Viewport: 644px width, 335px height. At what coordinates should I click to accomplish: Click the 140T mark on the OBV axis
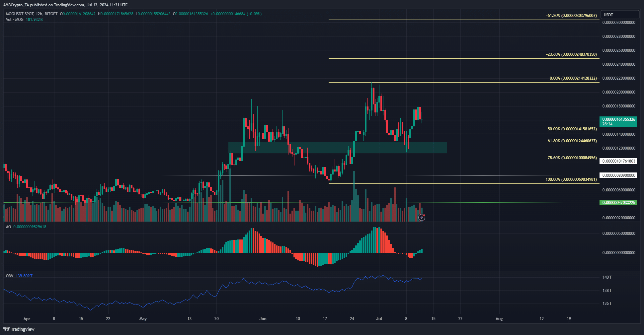click(x=607, y=277)
